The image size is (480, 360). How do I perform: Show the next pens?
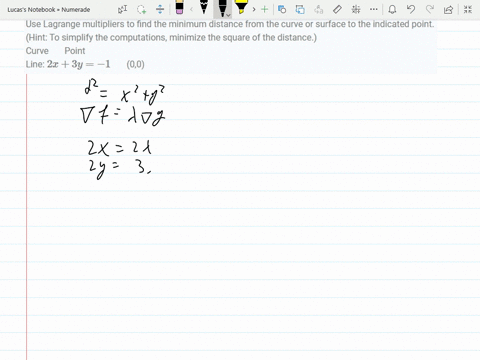click(254, 9)
